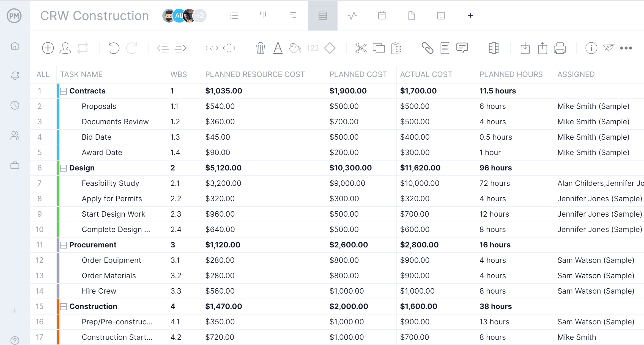Screen dimensions: 644x345
Task: Click the Download icon
Action: tap(525, 48)
